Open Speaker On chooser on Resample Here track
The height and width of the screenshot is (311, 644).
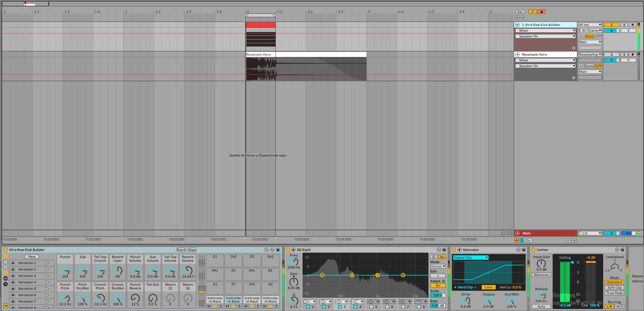pyautogui.click(x=545, y=66)
